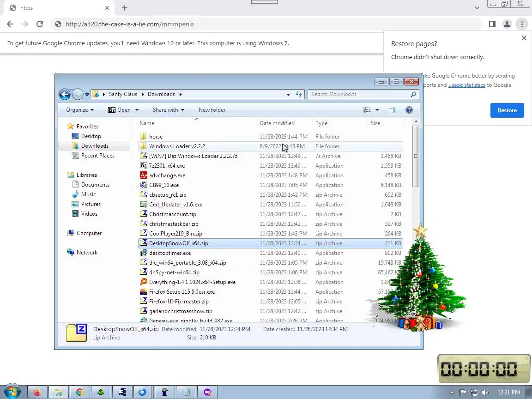Viewport: 532px width, 399px height.
Task: Expand Open button dropdown arrow
Action: pos(137,110)
